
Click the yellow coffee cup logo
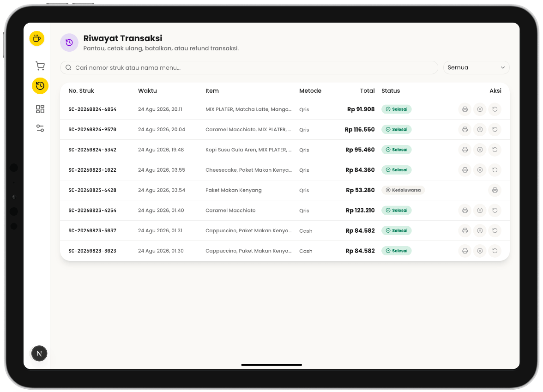tap(37, 38)
